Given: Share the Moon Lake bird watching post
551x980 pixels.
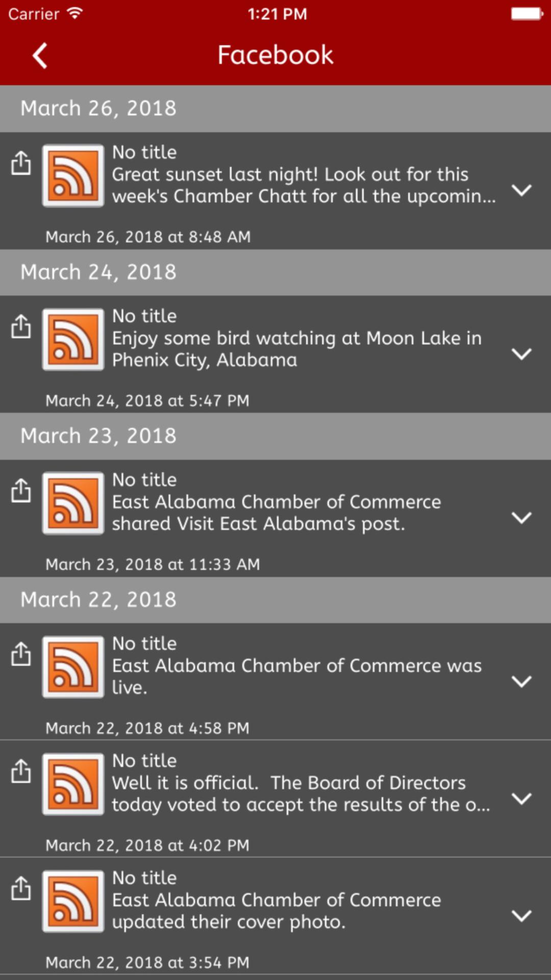Looking at the screenshot, I should point(21,327).
